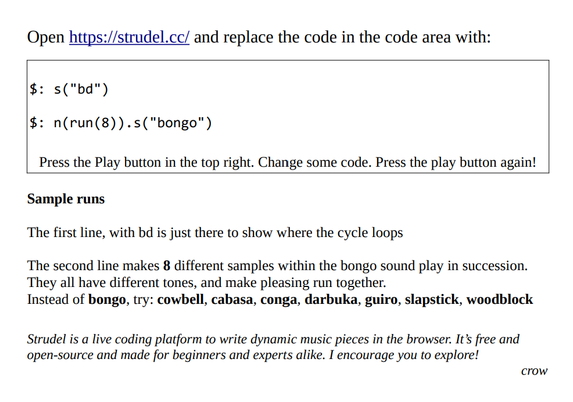The image size is (573, 402).
Task: Click the bold number 8 in the paragraph
Action: tap(167, 266)
